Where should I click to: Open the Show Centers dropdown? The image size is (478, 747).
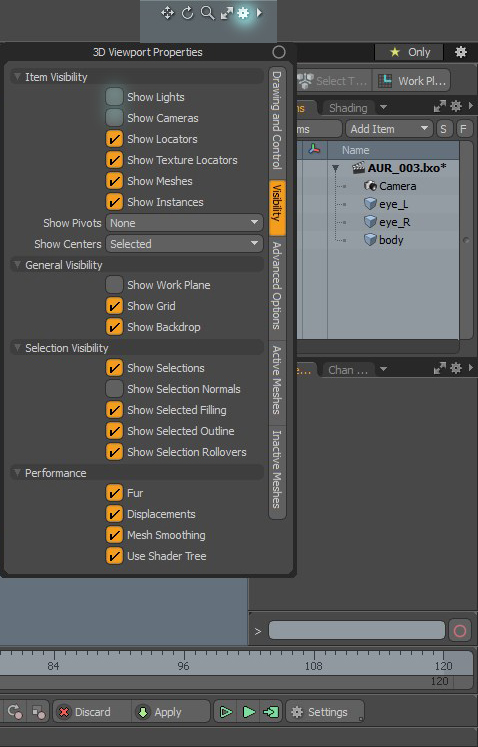click(x=184, y=243)
